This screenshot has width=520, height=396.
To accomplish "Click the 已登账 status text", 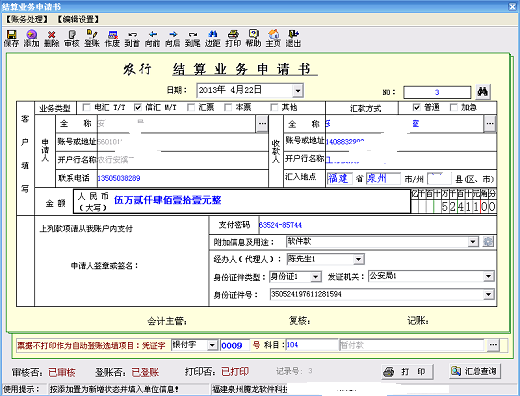I will point(145,372).
